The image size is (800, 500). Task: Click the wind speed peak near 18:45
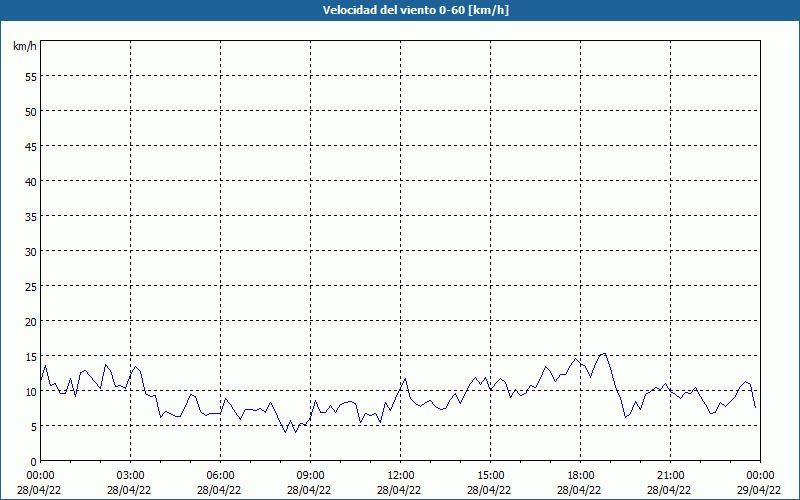(604, 353)
